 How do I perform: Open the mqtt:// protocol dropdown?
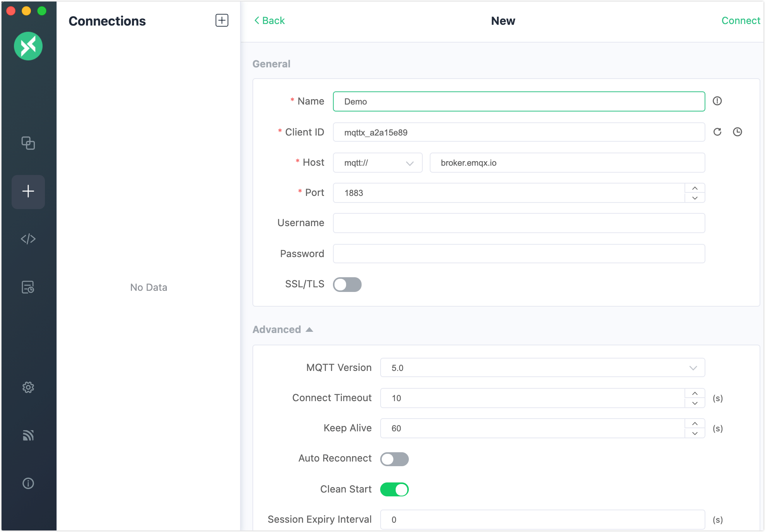point(377,163)
